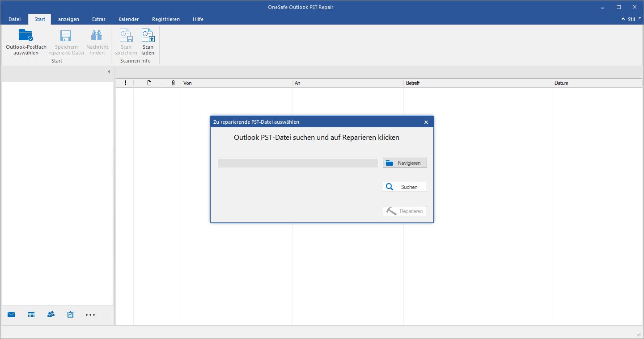
Task: Open the Datei menu tab
Action: pyautogui.click(x=14, y=19)
